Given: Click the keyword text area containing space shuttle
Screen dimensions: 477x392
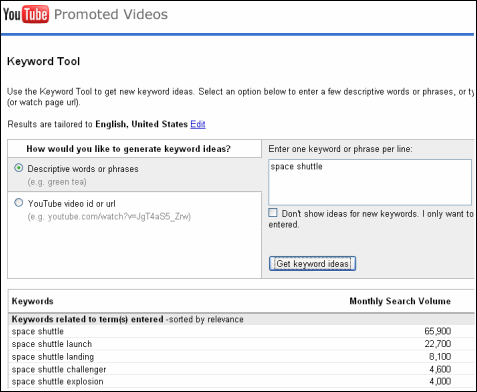Looking at the screenshot, I should 370,182.
